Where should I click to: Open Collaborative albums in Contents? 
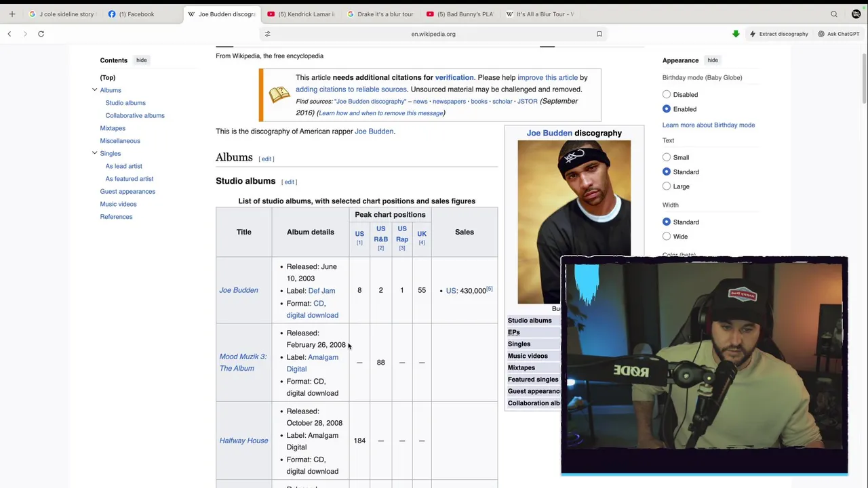pyautogui.click(x=135, y=116)
